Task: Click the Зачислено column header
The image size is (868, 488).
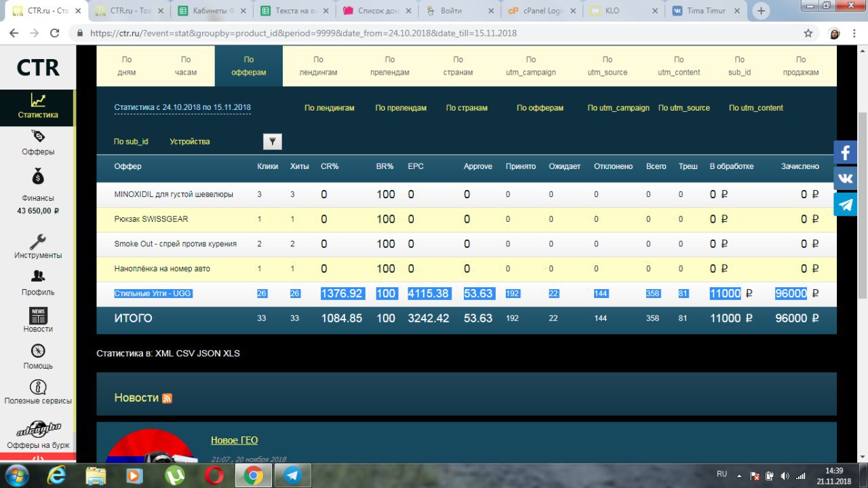Action: click(800, 166)
